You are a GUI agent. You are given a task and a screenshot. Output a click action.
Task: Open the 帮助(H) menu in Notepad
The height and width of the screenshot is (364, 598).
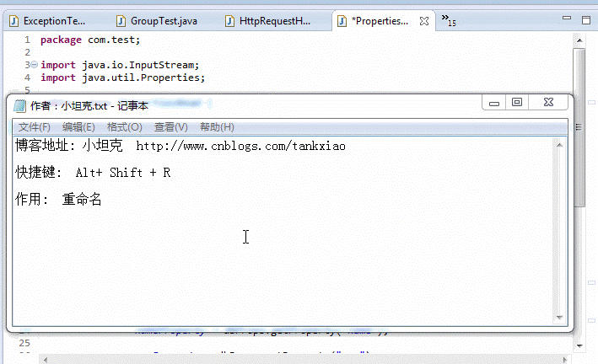point(217,127)
